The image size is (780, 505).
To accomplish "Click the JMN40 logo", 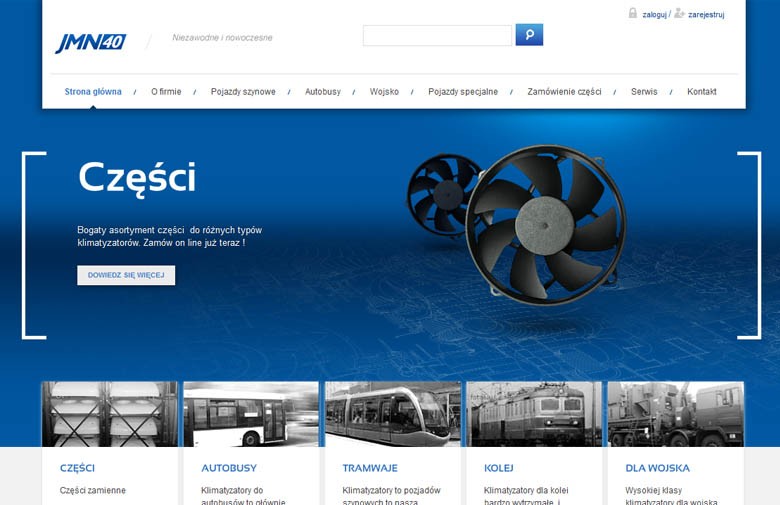I will point(90,43).
